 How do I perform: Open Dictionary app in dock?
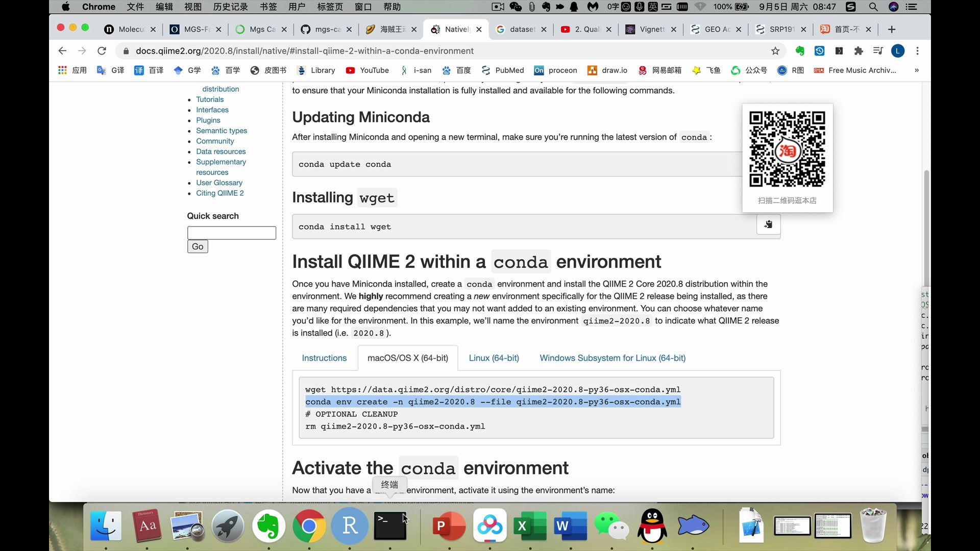[x=147, y=526]
